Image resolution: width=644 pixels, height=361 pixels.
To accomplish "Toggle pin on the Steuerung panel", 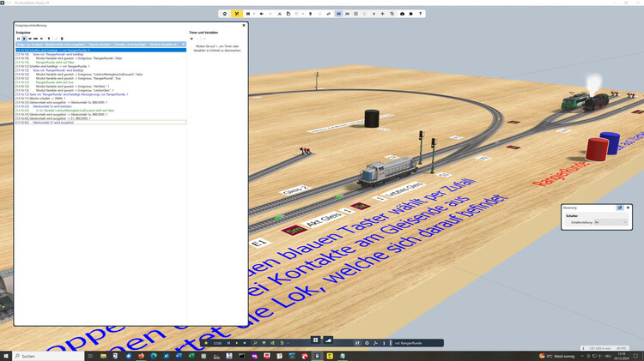I will click(619, 208).
